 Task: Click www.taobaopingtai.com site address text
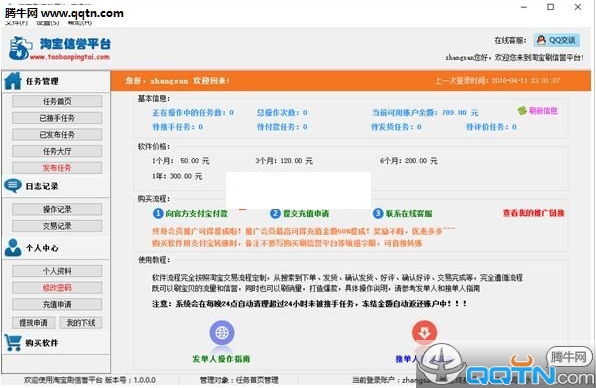70,57
